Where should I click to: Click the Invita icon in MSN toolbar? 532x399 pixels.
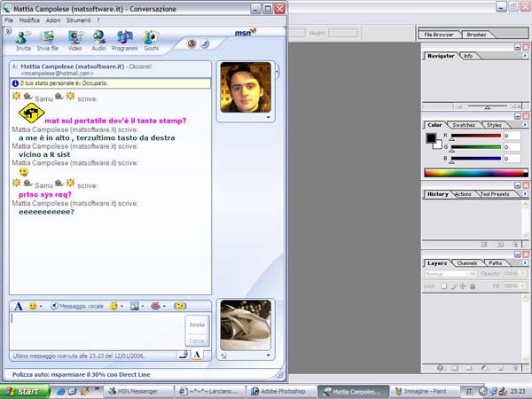coord(23,40)
